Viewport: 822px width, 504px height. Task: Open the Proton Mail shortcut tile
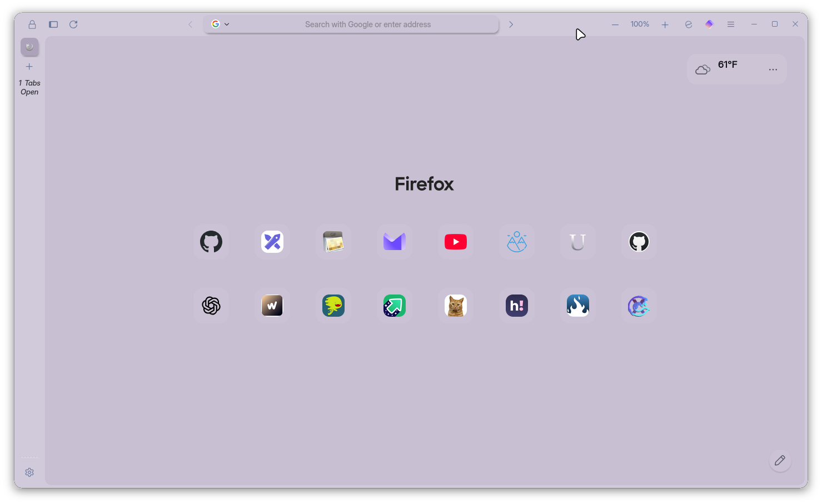tap(394, 242)
